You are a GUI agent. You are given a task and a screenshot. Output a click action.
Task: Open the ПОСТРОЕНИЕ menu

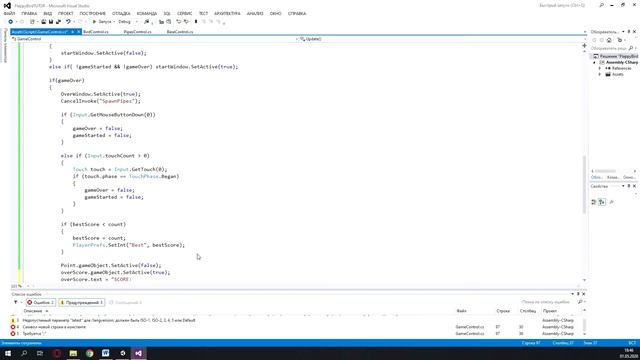point(93,13)
